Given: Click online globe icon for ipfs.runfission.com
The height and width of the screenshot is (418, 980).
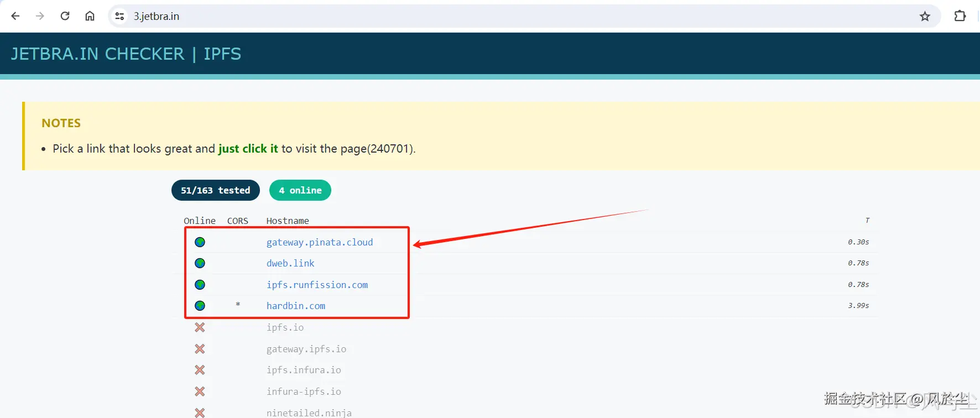Looking at the screenshot, I should click(200, 285).
